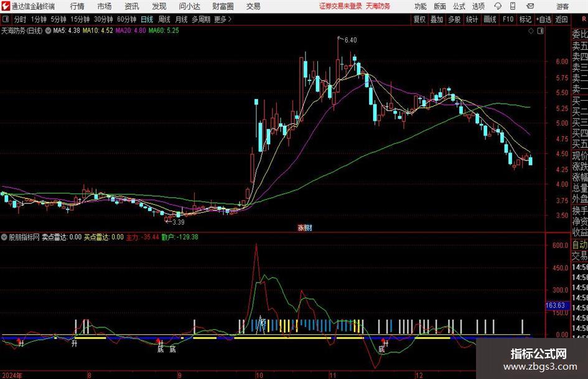
Task: Select the 日线 daily chart tab
Action: coord(147,19)
